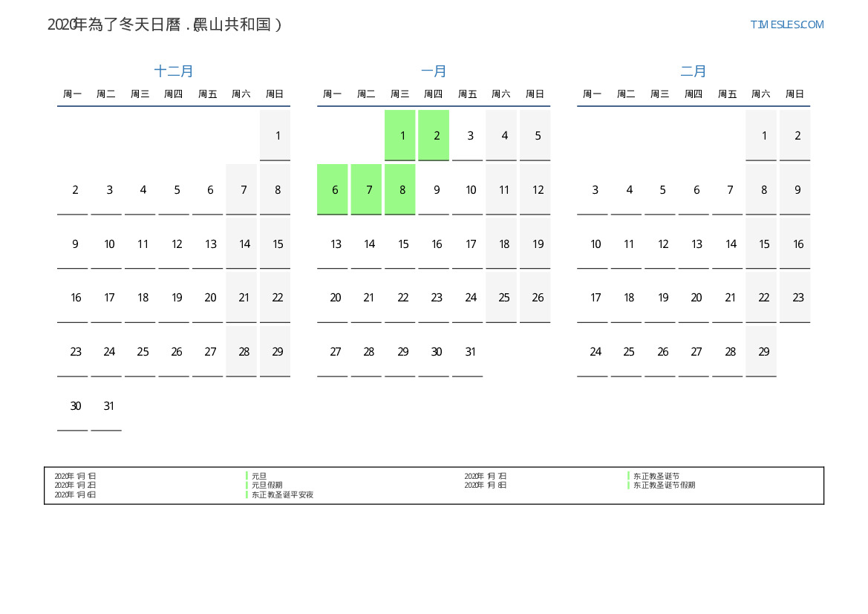The width and height of the screenshot is (868, 614).
Task: Select December 31 in the 十二月 calendar
Action: click(x=106, y=406)
